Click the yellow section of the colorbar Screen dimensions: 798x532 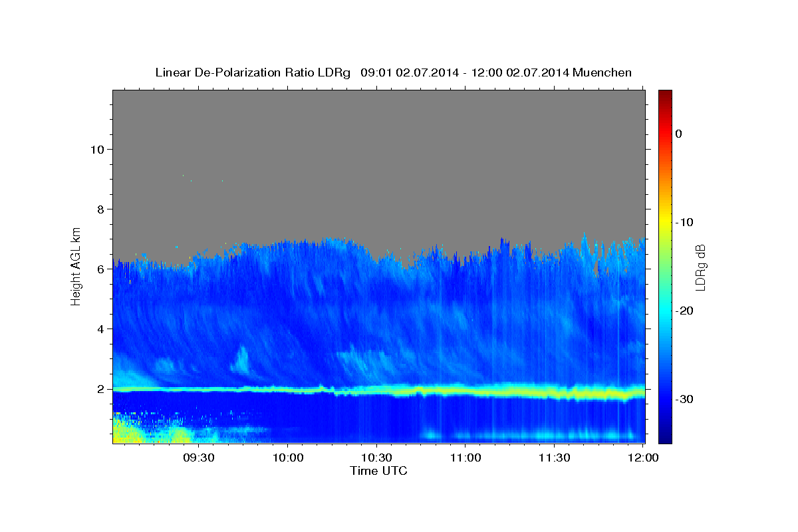tap(665, 222)
